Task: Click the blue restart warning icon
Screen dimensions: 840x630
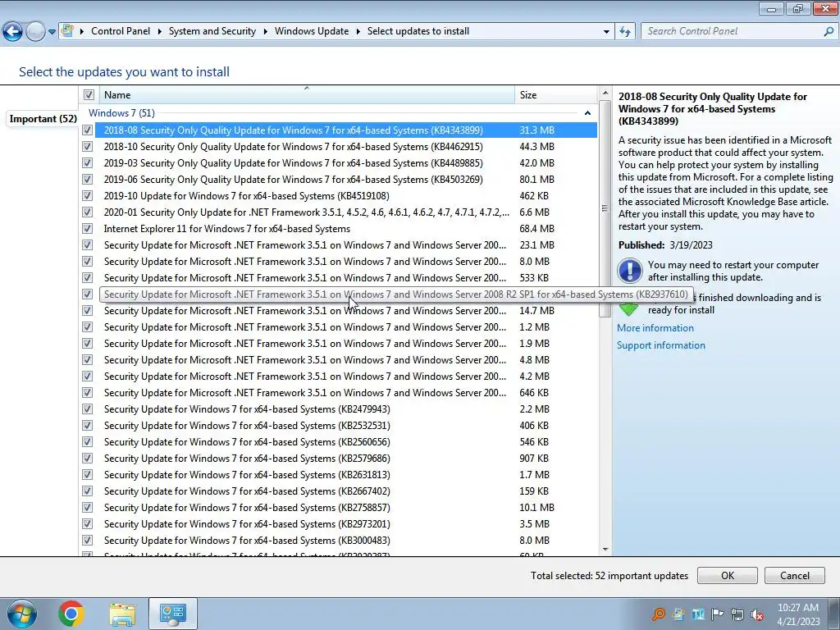Action: coord(630,271)
